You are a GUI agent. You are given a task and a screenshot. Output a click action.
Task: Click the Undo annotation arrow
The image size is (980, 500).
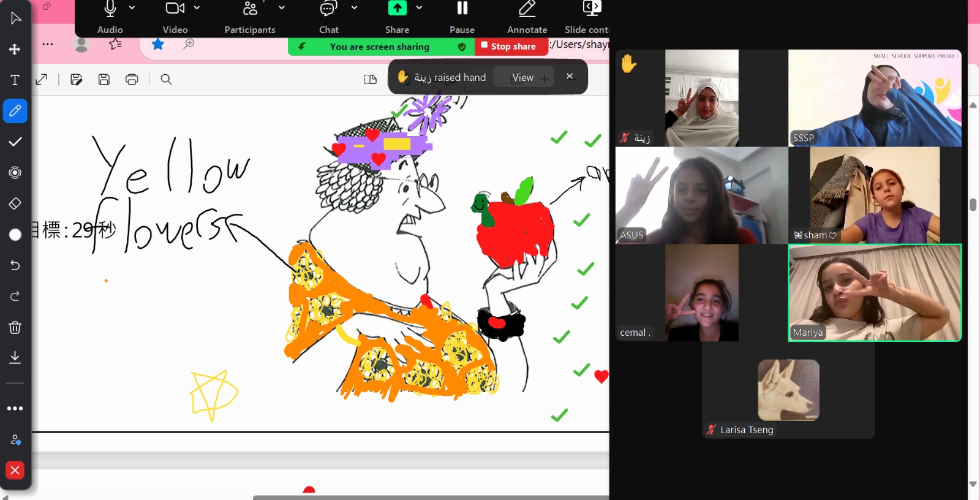tap(15, 265)
